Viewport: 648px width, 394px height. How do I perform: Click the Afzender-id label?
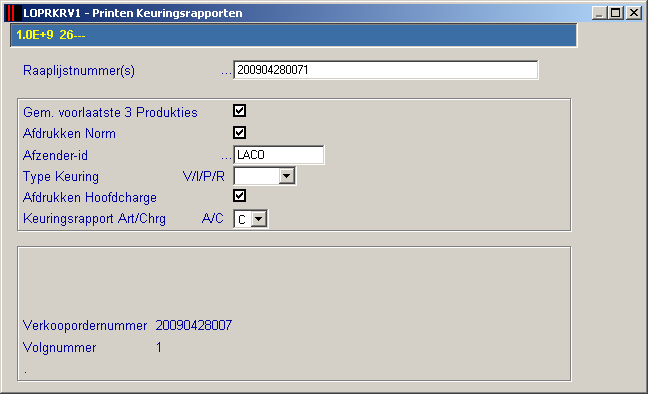click(x=55, y=155)
